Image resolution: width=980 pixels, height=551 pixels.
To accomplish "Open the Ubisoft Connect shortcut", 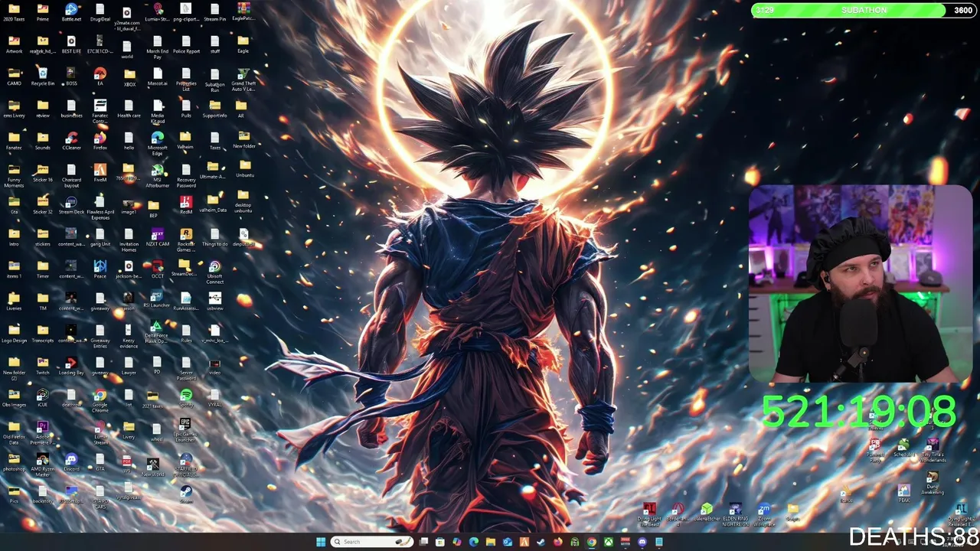I will [215, 272].
